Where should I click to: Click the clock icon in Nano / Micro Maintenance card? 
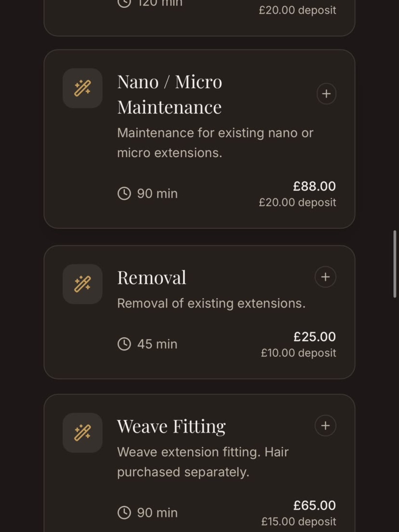click(x=124, y=194)
